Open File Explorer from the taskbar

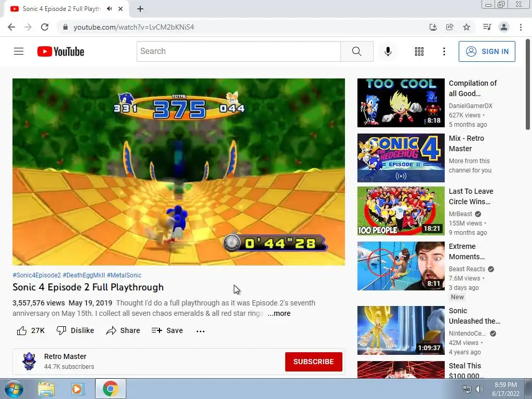point(46,389)
